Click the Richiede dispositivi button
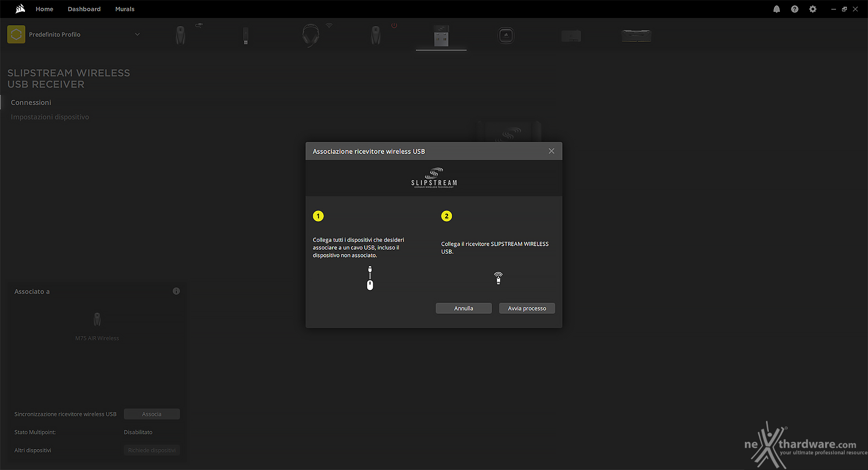 (x=152, y=450)
